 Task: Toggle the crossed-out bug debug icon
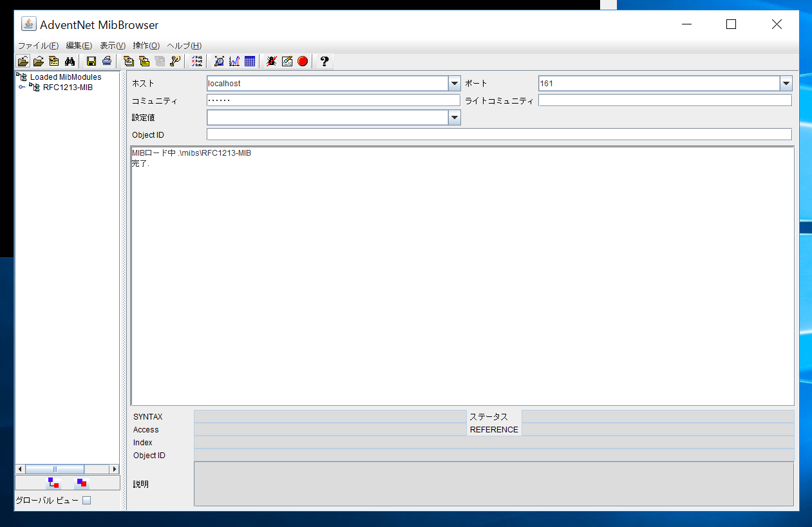272,61
